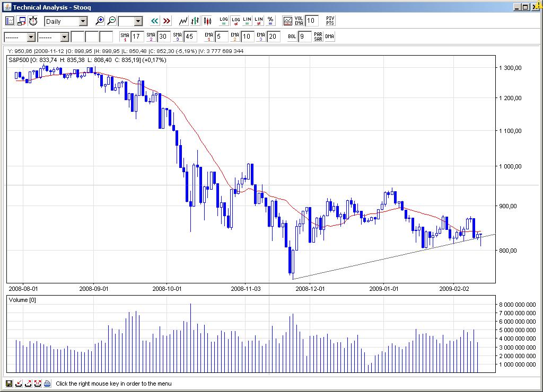Switch to line chart style
Screen dimensions: 543x392
183,21
